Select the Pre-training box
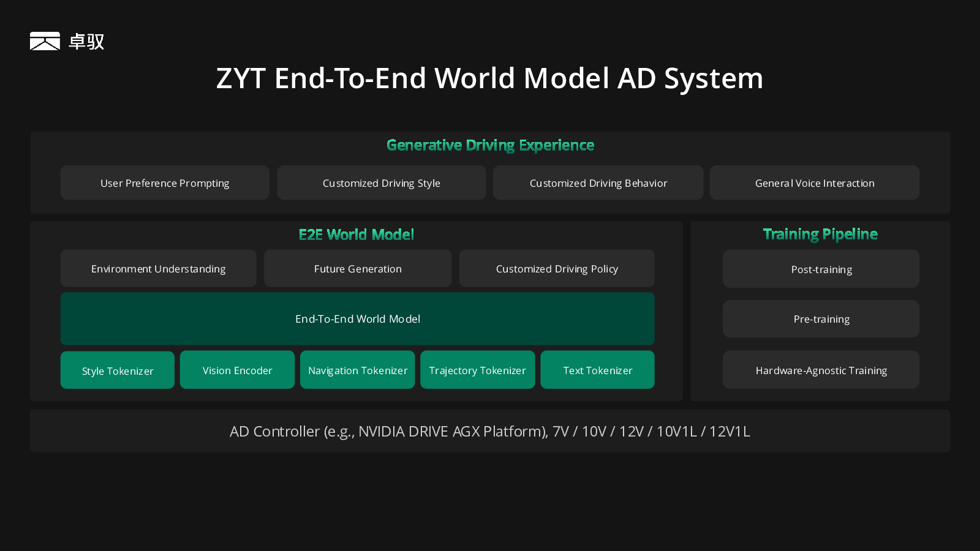Viewport: 980px width, 551px height. coord(821,318)
